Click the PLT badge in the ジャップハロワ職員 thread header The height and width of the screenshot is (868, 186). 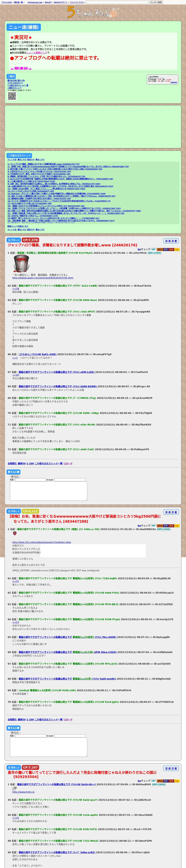coord(166,250)
